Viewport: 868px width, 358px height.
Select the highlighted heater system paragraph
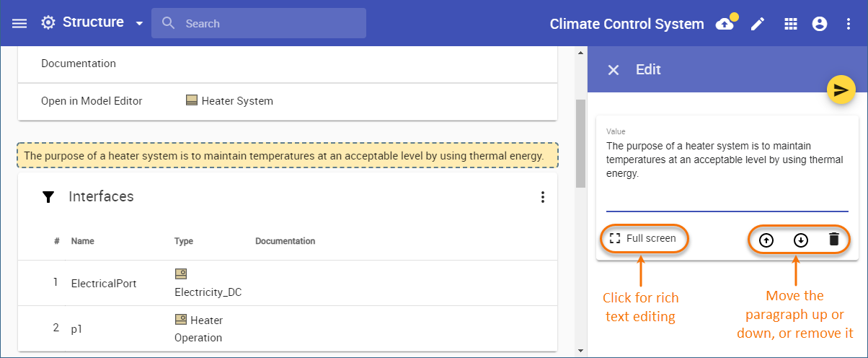[x=288, y=156]
